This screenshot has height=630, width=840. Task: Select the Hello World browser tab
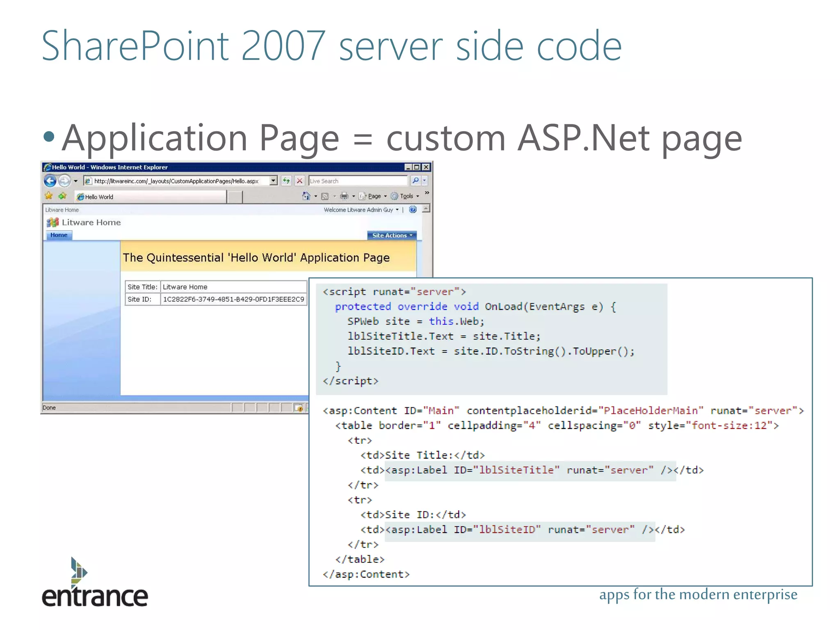pyautogui.click(x=150, y=197)
